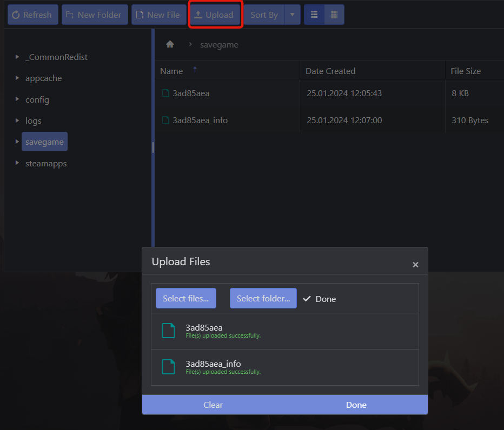Open the Upload dialog from toolbar

(215, 15)
